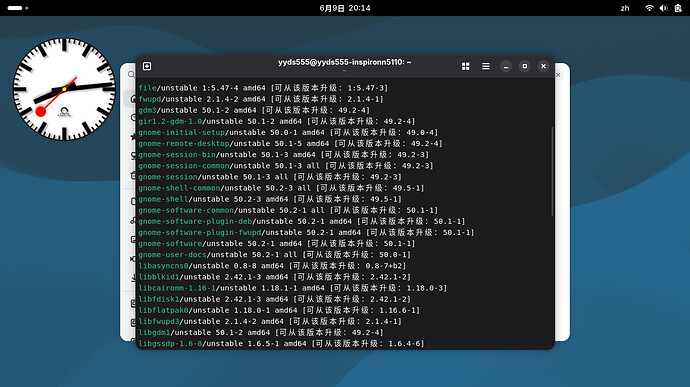The width and height of the screenshot is (690, 387).
Task: Click the search icon of the background window
Action: [131, 75]
